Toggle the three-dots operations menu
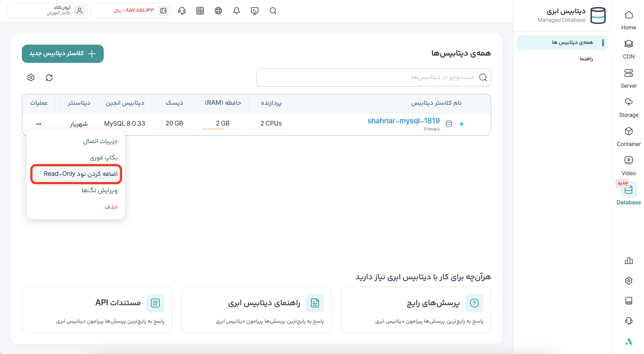This screenshot has width=644, height=354. (39, 124)
